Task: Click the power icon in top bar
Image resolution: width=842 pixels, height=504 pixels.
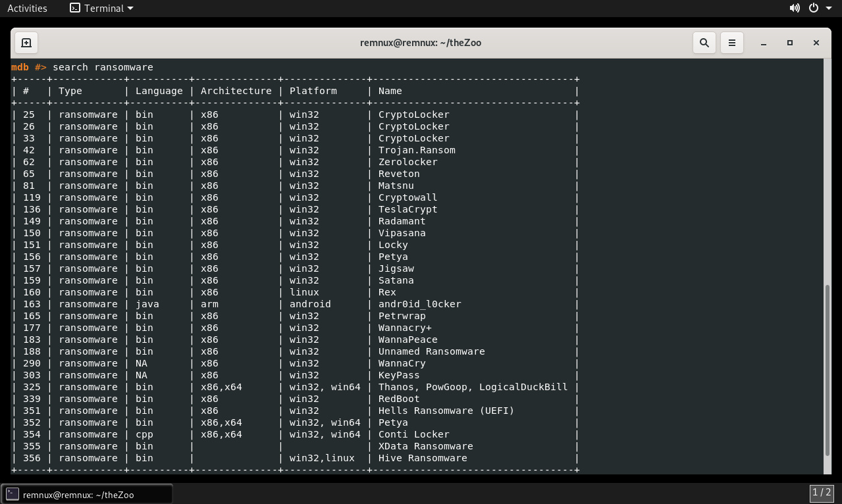Action: 814,8
